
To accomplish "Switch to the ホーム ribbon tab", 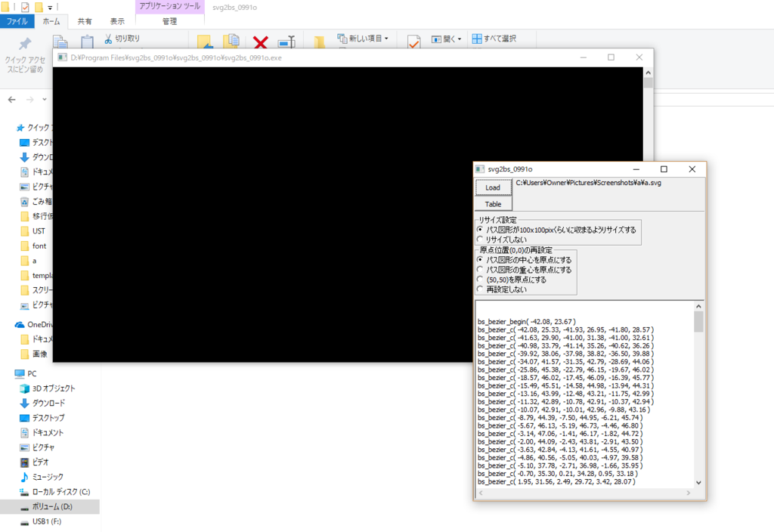I will (51, 21).
